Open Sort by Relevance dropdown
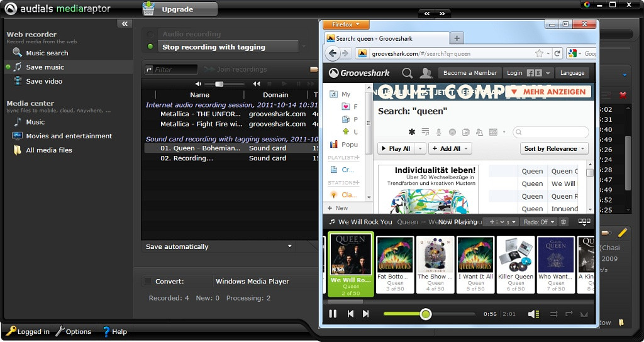 [x=554, y=148]
